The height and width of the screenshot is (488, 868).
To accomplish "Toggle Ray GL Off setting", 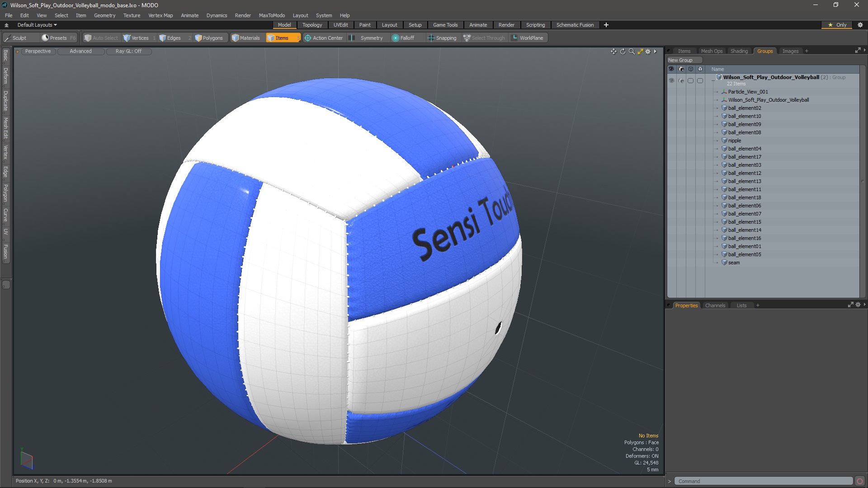I will click(x=128, y=52).
